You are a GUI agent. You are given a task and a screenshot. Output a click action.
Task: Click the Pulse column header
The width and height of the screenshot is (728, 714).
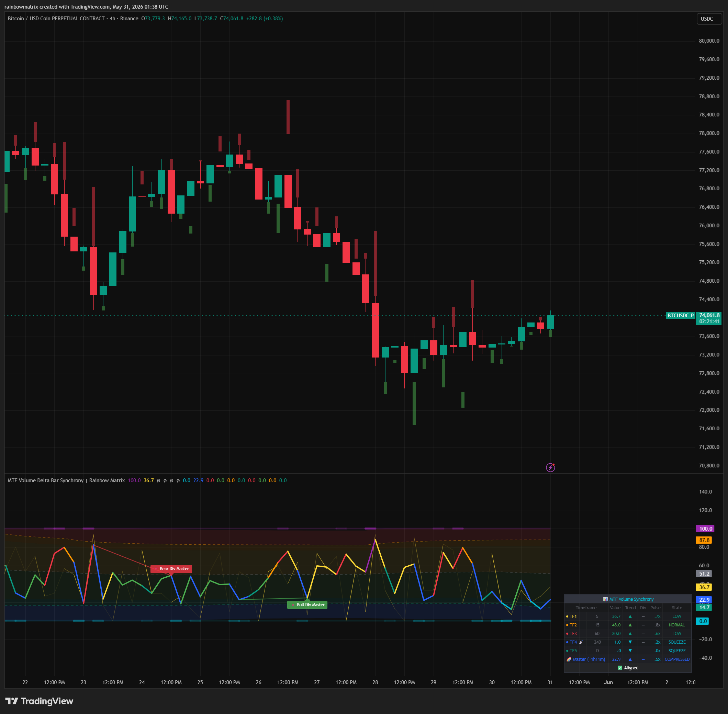click(x=656, y=608)
